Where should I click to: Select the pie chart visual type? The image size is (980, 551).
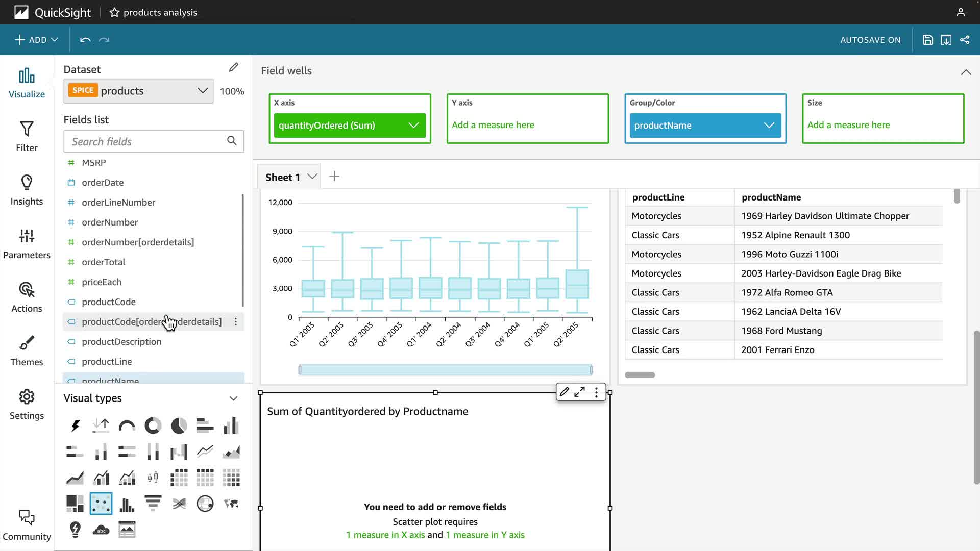coord(179,425)
